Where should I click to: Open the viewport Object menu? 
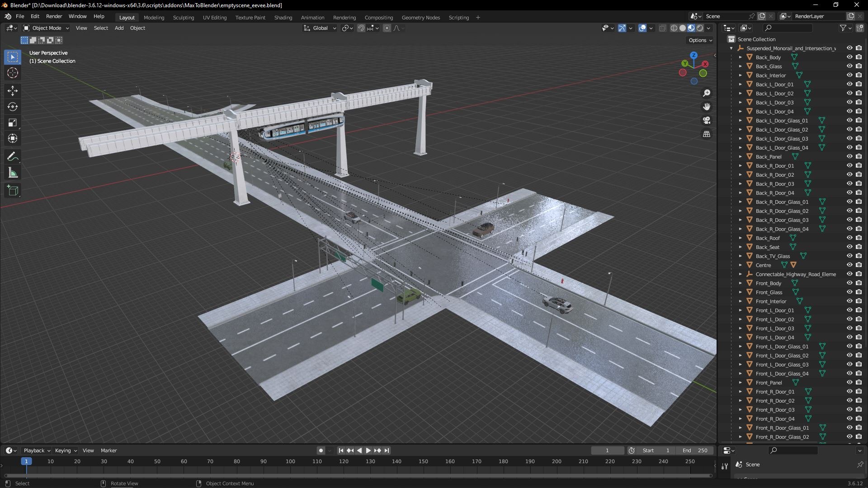pyautogui.click(x=137, y=28)
